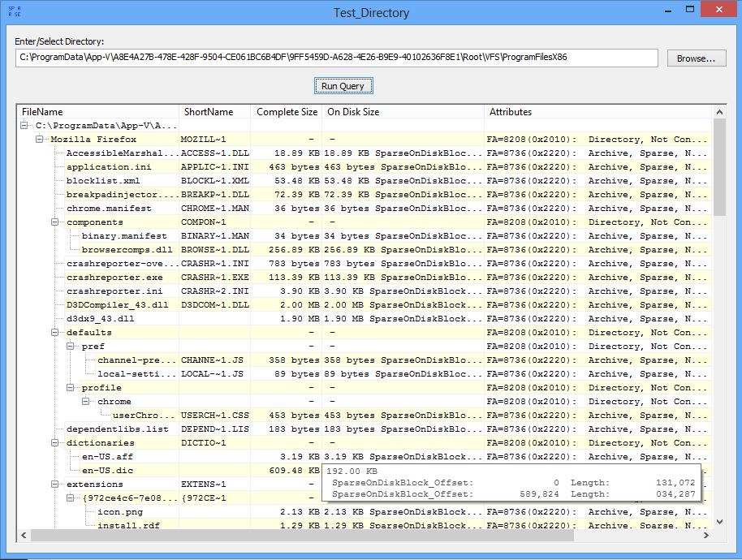Select the local-setti... file row
Viewport: 742px width, 560px height.
coord(136,373)
